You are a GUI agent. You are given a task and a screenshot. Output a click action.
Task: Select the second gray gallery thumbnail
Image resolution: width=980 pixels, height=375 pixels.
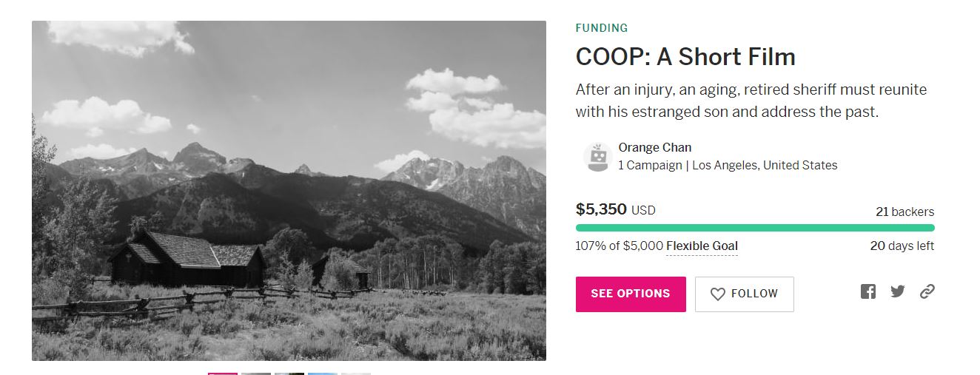click(x=256, y=374)
